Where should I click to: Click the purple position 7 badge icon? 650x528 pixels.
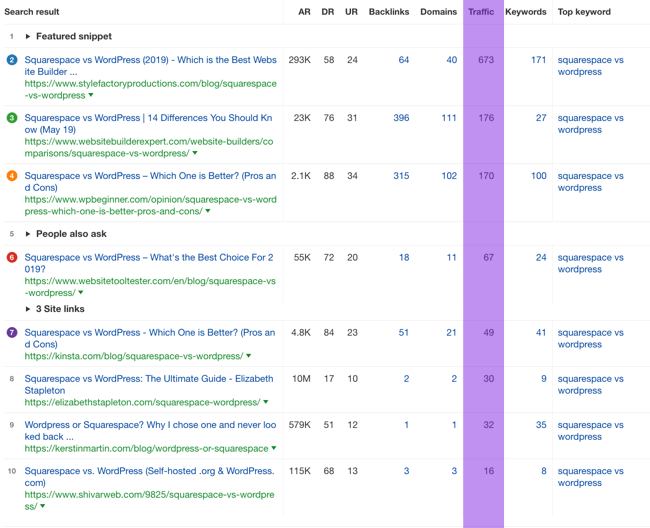[12, 333]
